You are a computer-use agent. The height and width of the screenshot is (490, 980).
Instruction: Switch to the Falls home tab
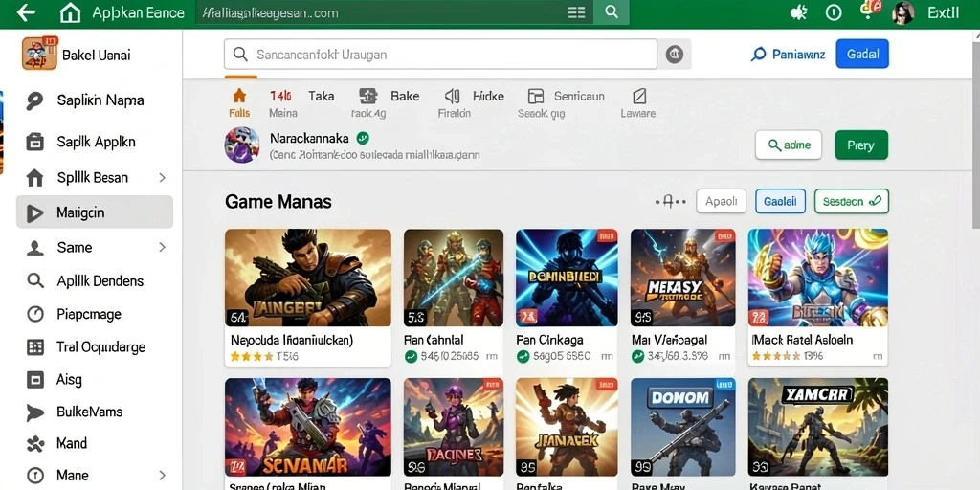pos(239,103)
